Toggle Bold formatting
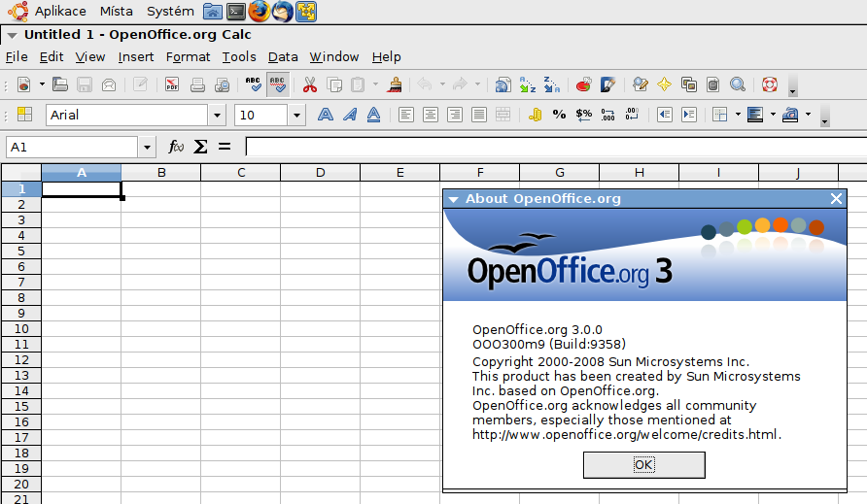The image size is (867, 504). coord(325,115)
